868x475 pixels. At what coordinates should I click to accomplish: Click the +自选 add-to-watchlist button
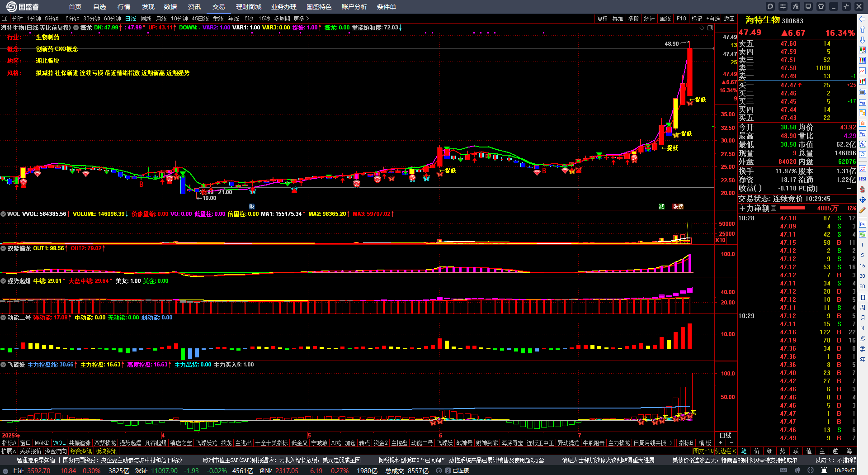click(713, 19)
